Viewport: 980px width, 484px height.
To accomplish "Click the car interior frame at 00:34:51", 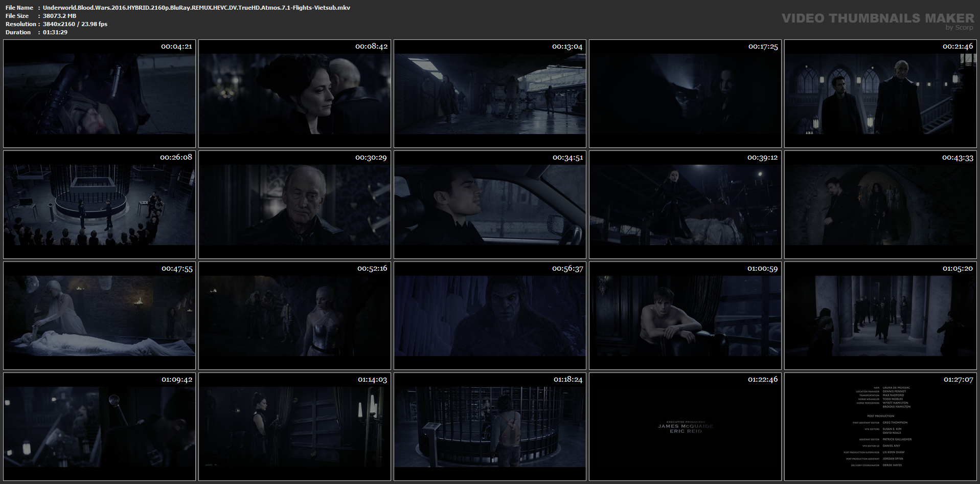I will point(490,205).
